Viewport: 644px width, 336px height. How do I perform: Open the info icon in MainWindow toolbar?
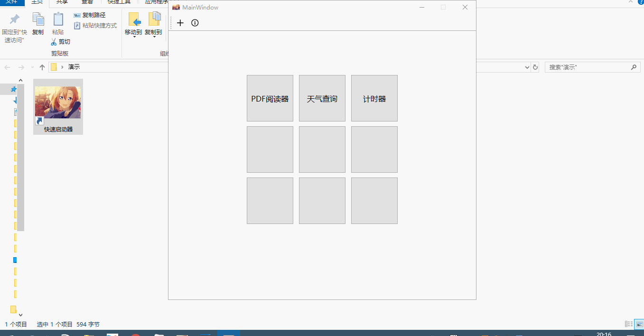[x=195, y=23]
